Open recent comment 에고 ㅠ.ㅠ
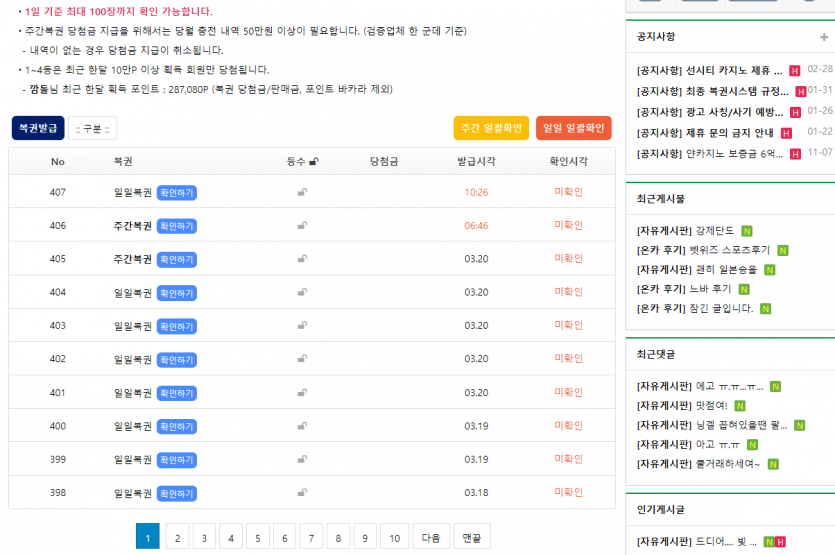 coord(700,386)
